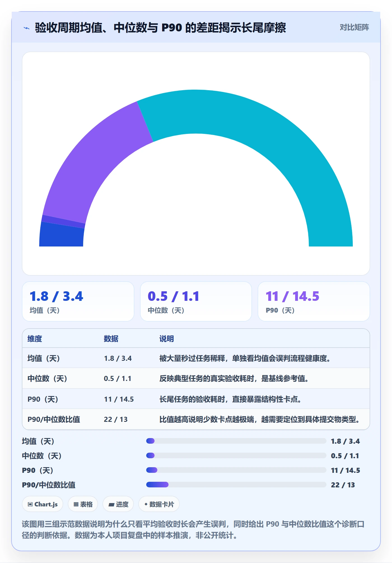Image resolution: width=392 pixels, height=563 pixels.
Task: Select the 0.5 / 1.1 中位数 data card
Action: pyautogui.click(x=196, y=301)
